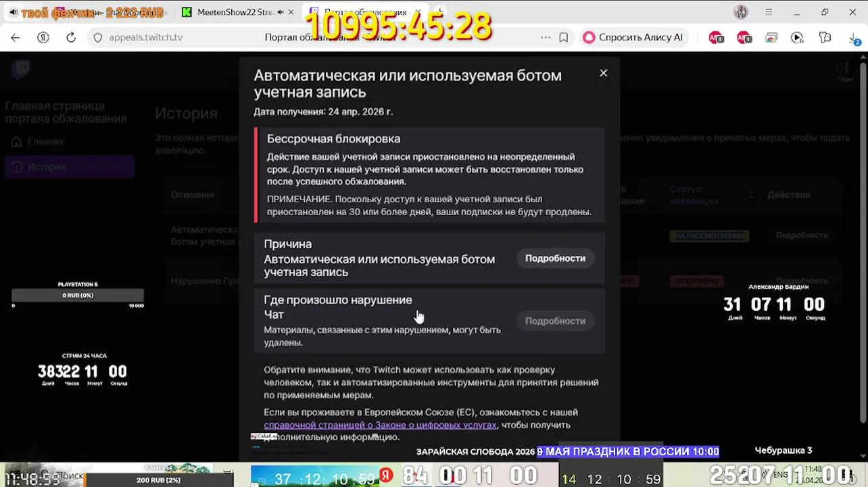Click the appeals.twitch.tv address field
This screenshot has width=868, height=487.
[x=146, y=37]
